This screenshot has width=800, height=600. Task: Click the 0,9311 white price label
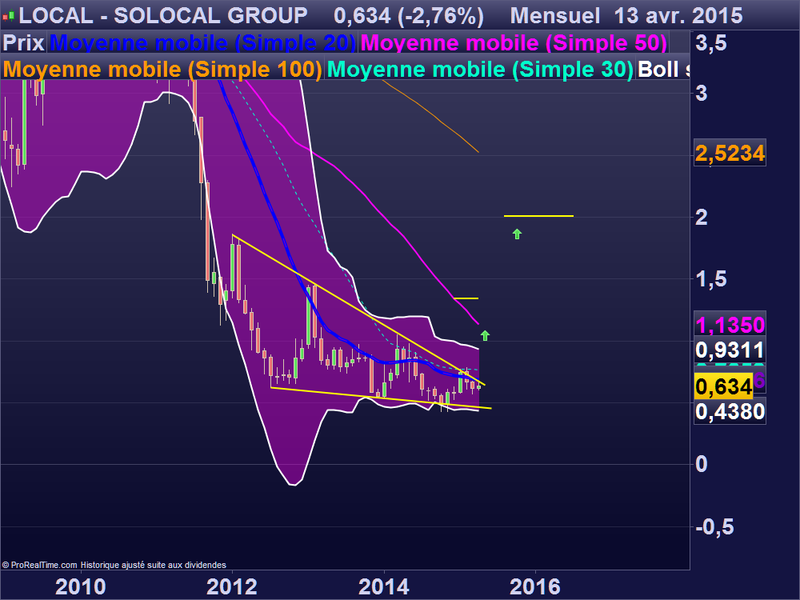(x=730, y=351)
